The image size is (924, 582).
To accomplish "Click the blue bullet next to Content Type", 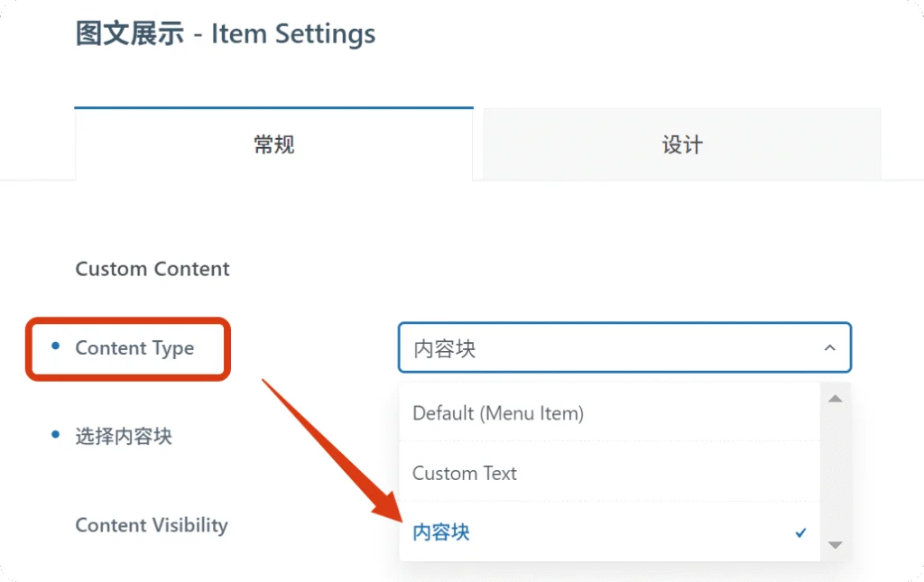I will click(x=55, y=346).
